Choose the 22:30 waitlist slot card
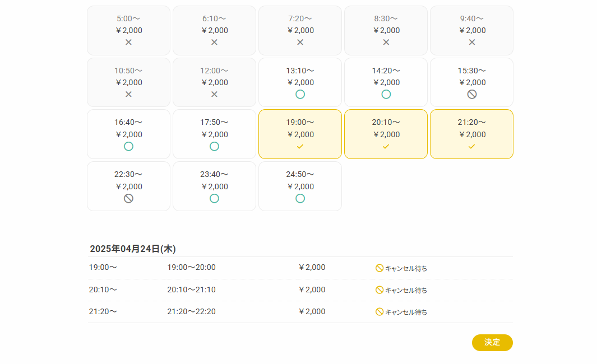This screenshot has height=364, width=597. click(x=129, y=186)
